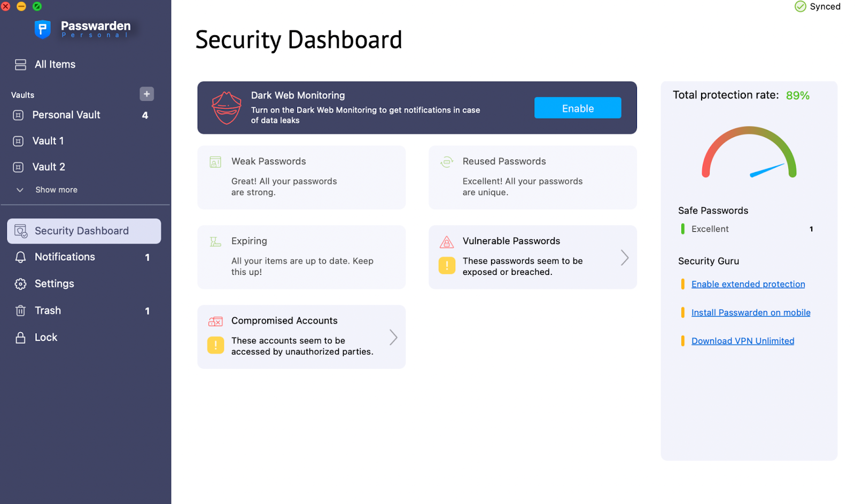
Task: Click the Notifications count badge
Action: 147,258
